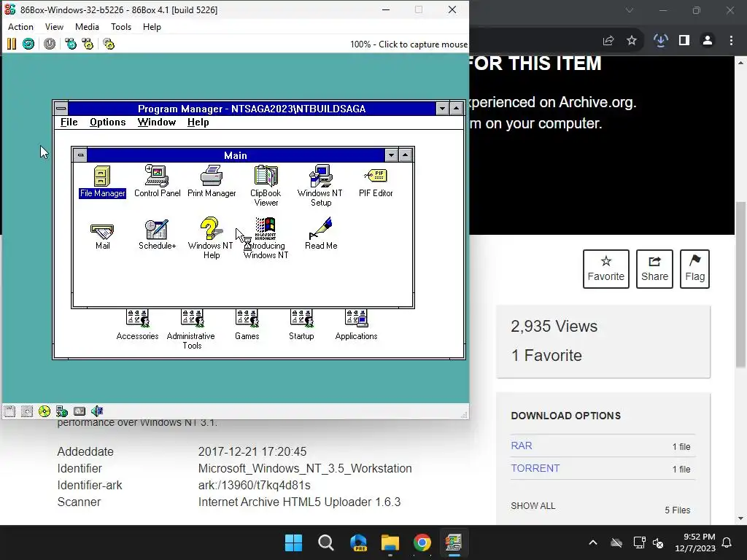Open File Explorer from taskbar
The image size is (747, 560).
point(390,542)
